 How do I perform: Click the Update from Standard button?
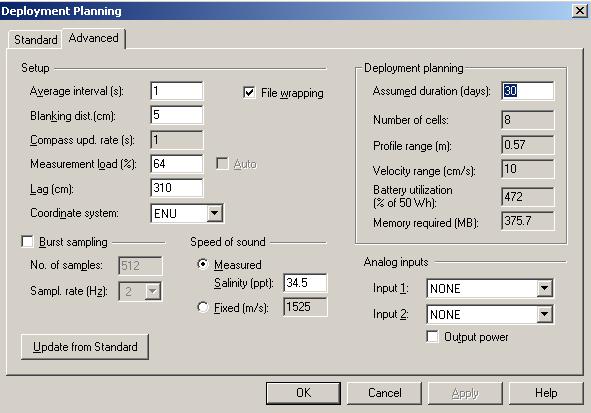point(85,347)
